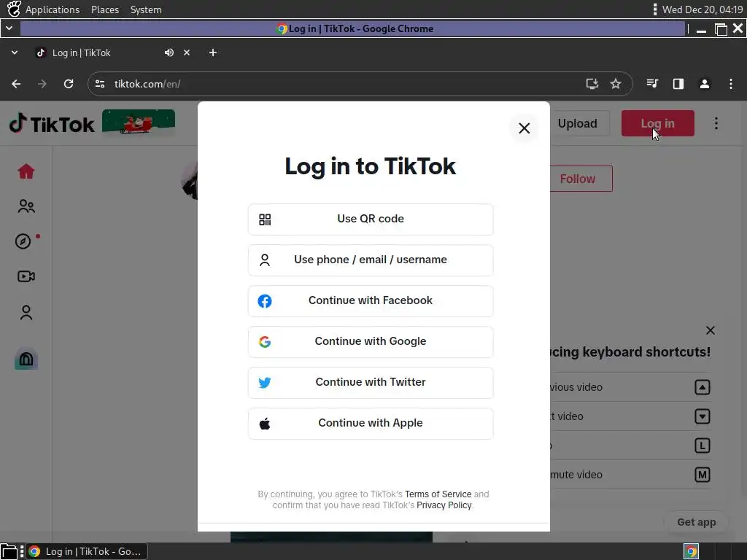Go to For You home icon
This screenshot has height=560, width=747.
point(26,171)
